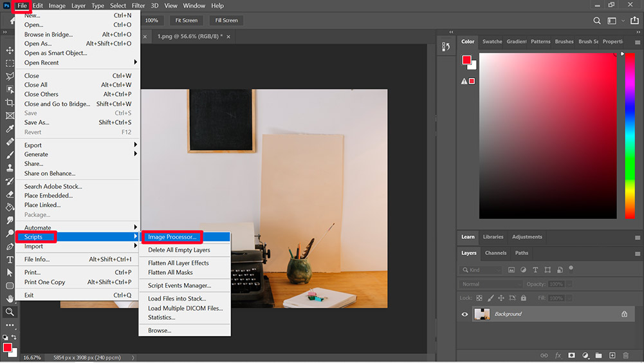Hide the Background layer with eye icon

465,314
